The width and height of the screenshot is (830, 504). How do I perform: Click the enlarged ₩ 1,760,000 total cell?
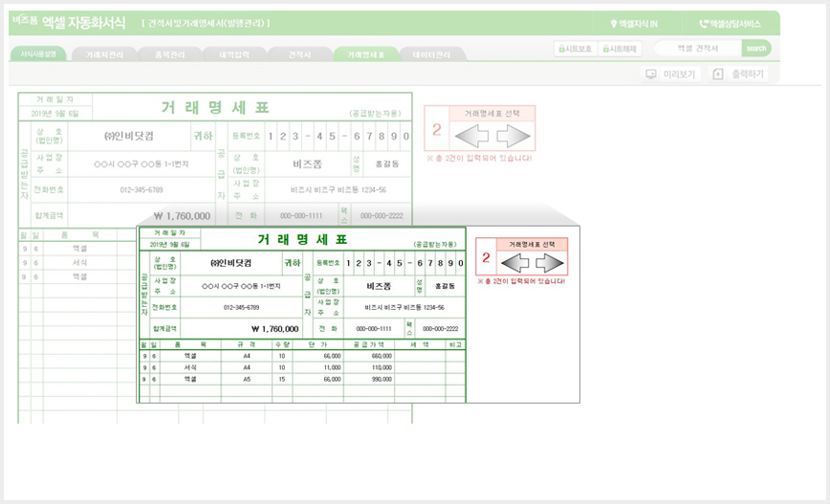point(241,329)
